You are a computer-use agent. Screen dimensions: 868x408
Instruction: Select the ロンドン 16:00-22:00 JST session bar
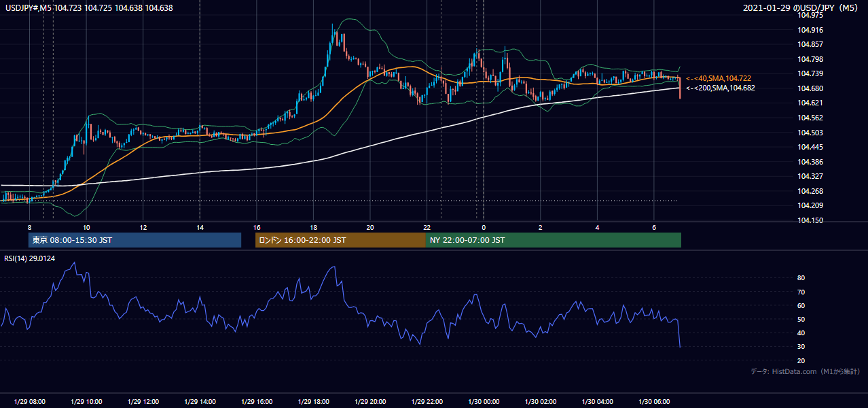[340, 240]
